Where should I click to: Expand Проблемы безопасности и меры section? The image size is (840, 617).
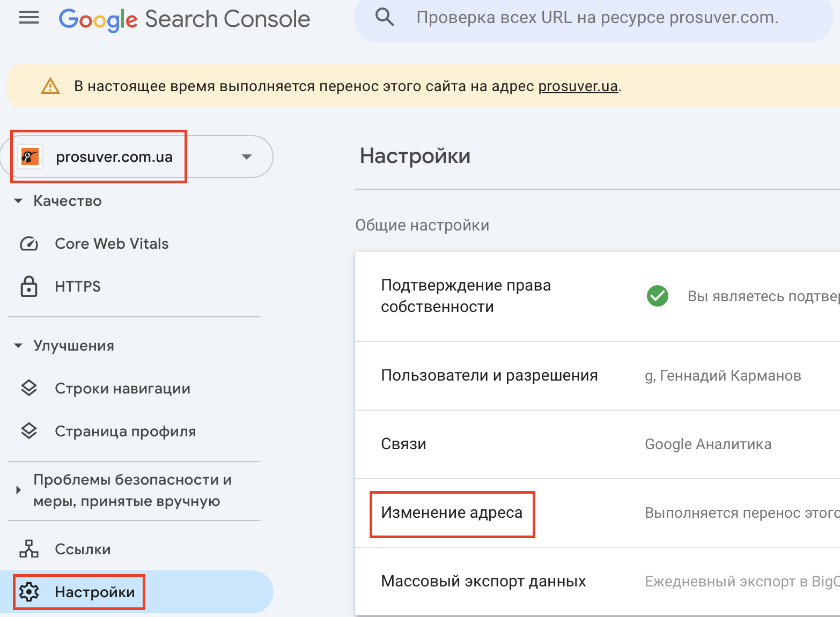[x=18, y=489]
